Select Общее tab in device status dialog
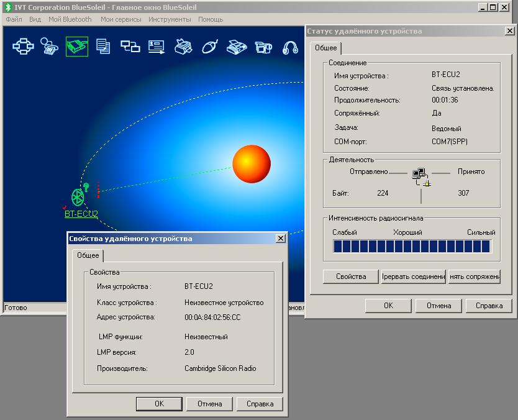 tap(325, 48)
